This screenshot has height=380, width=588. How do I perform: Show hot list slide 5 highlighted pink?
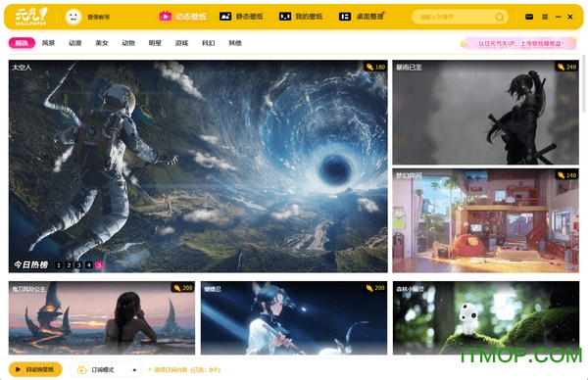pyautogui.click(x=99, y=265)
